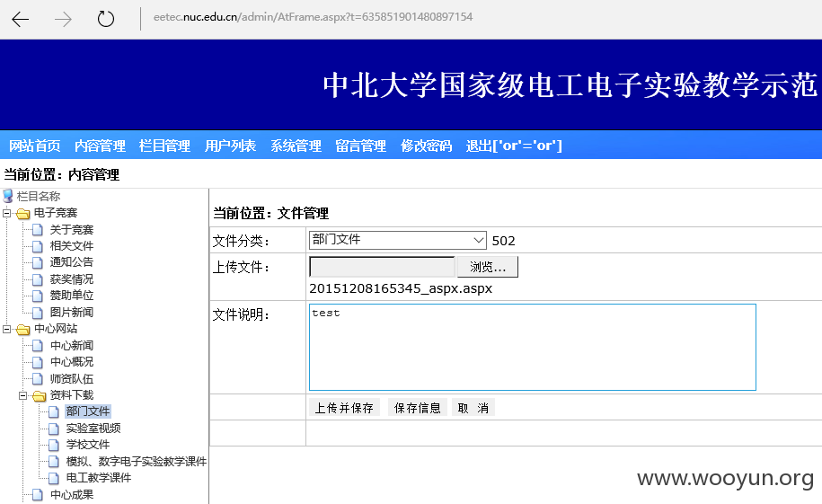Click the page icon beside 部门文件
Screen dimensions: 822x504
pyautogui.click(x=54, y=411)
